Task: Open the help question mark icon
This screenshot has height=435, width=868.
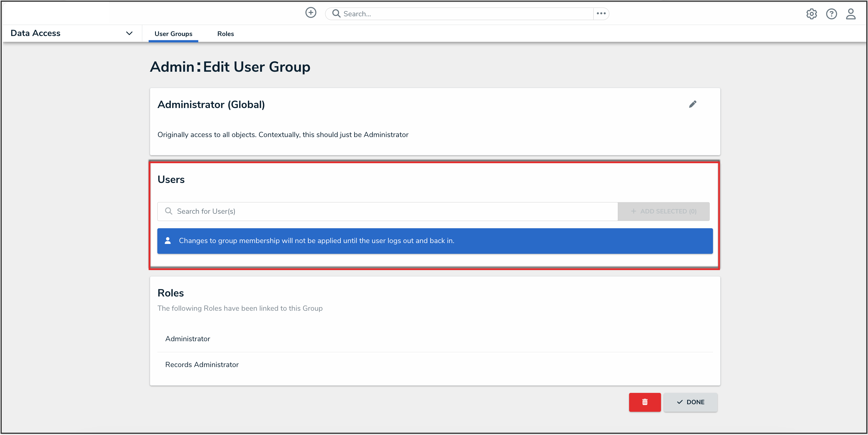Action: (x=831, y=14)
